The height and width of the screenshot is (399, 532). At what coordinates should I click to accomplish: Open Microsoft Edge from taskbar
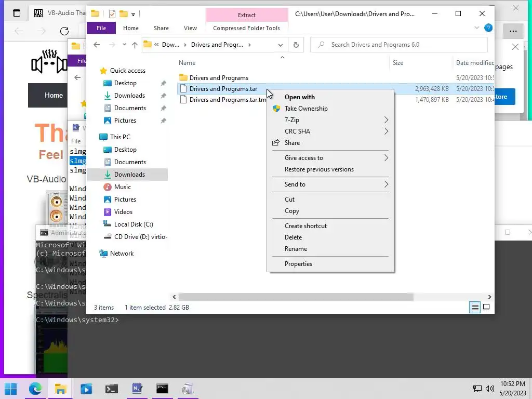[35, 389]
